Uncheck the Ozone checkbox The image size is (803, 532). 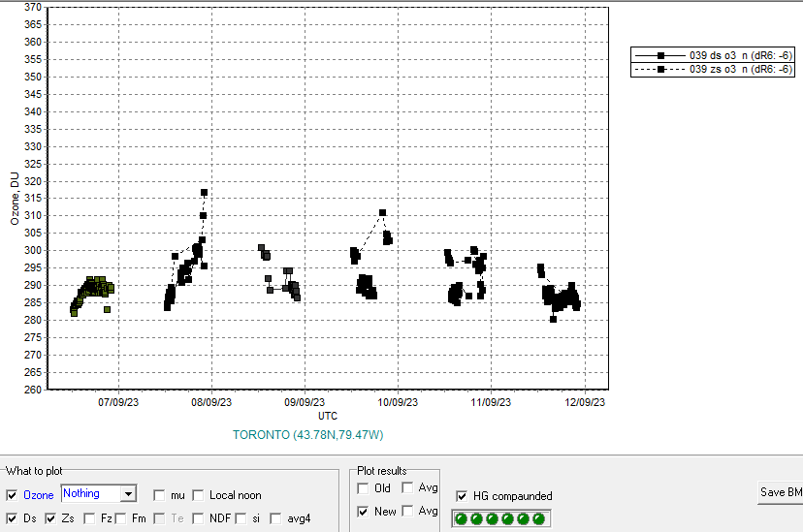click(12, 495)
